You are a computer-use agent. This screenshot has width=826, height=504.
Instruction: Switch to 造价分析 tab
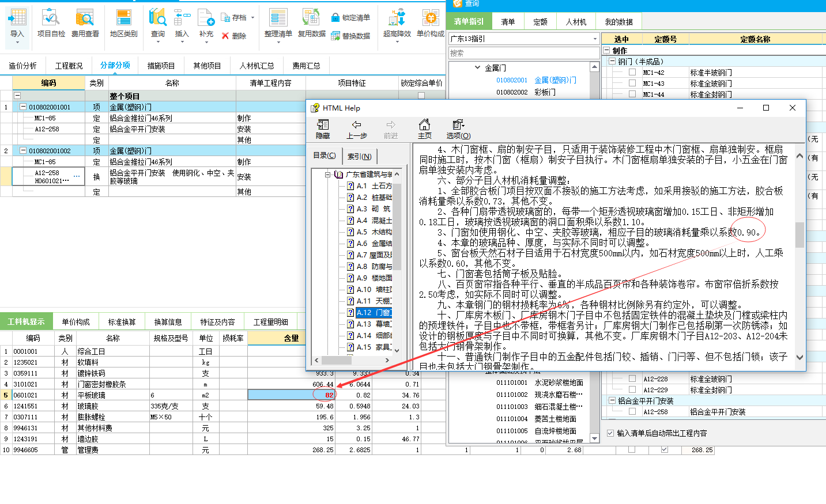click(x=22, y=66)
